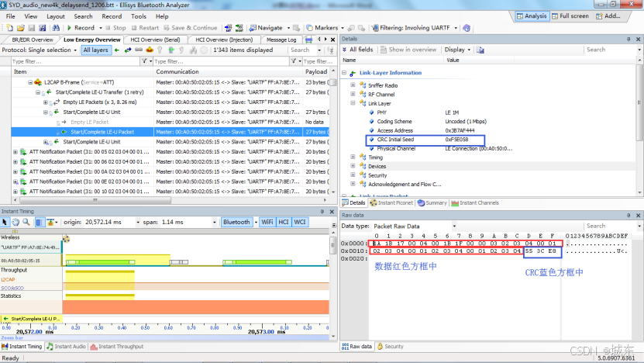Switch to Full screen layout

pos(570,16)
